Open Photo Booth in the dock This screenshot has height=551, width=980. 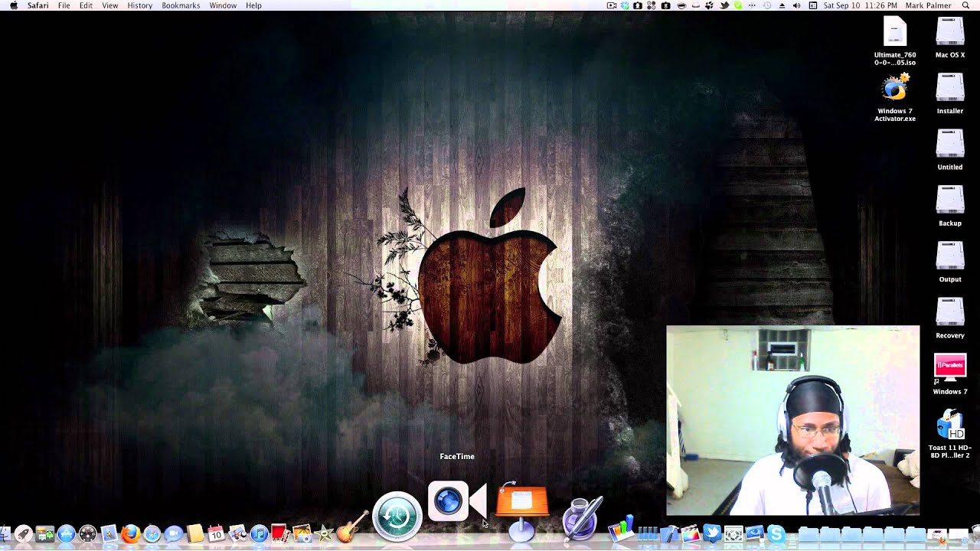280,533
